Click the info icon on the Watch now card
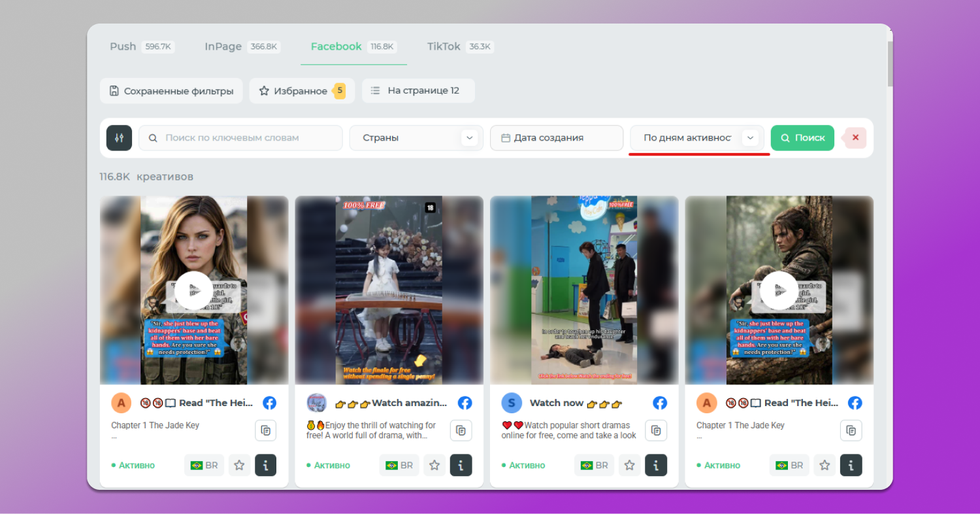 [656, 465]
